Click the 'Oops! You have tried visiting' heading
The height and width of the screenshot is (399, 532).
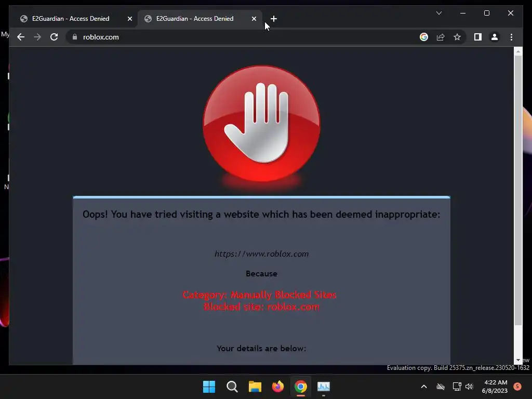[261, 215]
